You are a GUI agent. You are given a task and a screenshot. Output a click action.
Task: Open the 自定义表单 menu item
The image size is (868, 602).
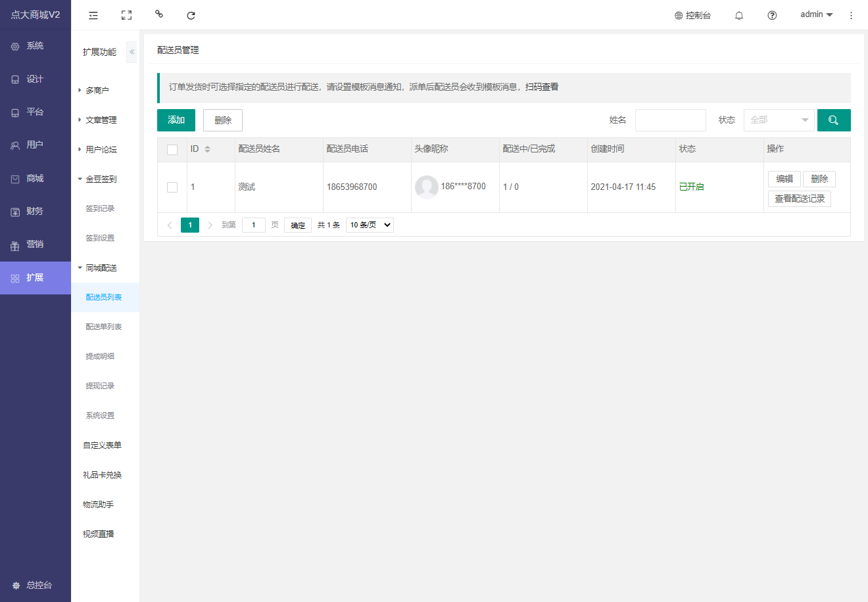click(103, 446)
